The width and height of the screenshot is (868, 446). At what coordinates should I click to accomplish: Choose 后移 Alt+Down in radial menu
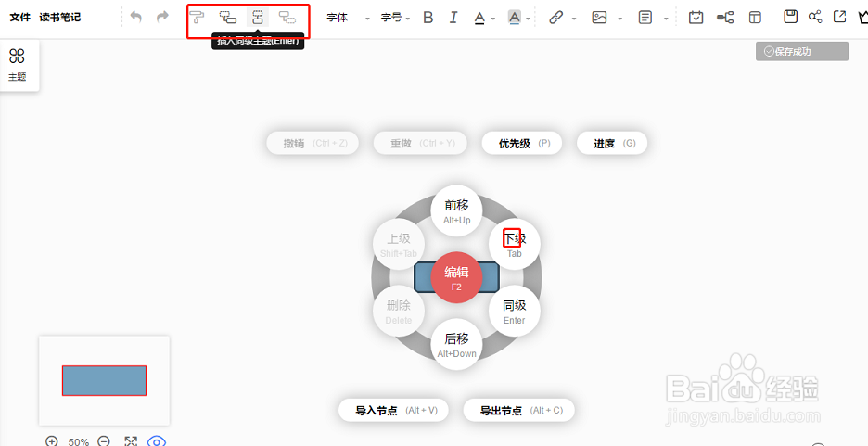tap(456, 345)
